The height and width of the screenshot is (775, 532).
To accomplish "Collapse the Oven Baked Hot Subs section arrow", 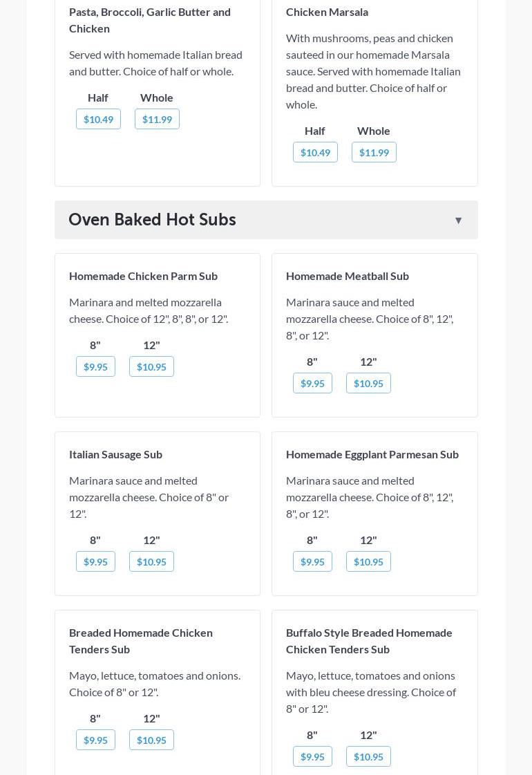I will coord(458,221).
